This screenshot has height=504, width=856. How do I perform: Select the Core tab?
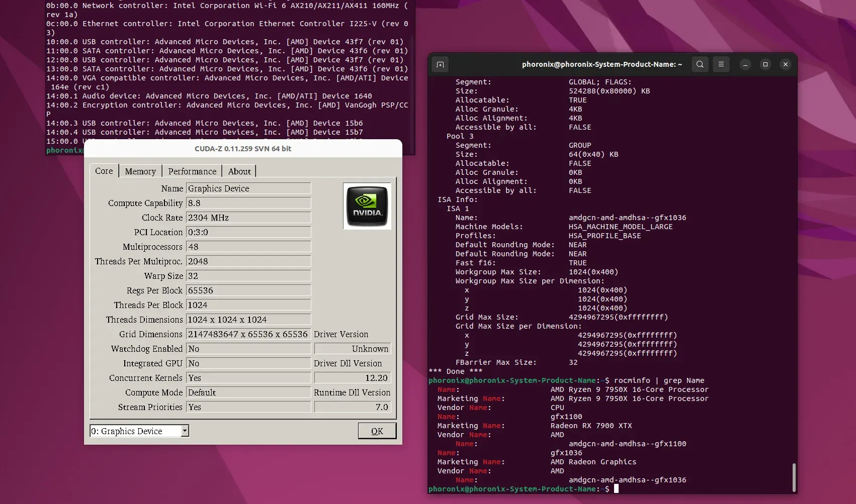[103, 171]
